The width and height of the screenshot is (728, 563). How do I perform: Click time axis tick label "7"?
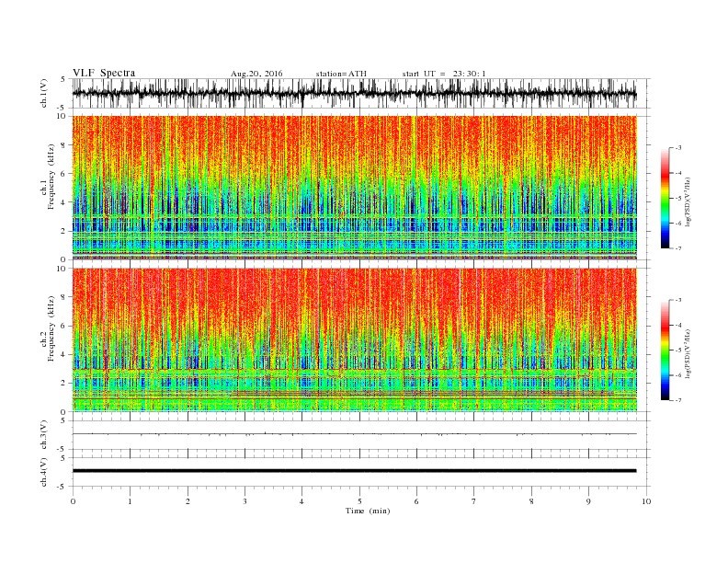point(474,501)
